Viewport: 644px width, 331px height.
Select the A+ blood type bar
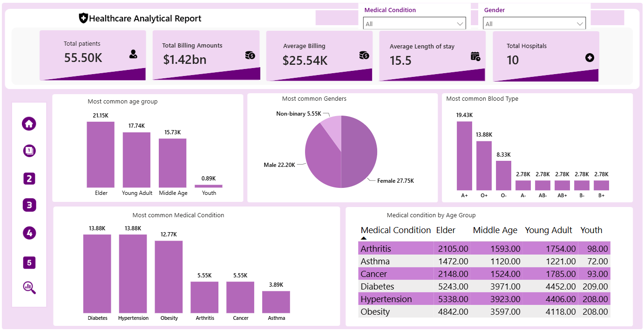(x=464, y=156)
